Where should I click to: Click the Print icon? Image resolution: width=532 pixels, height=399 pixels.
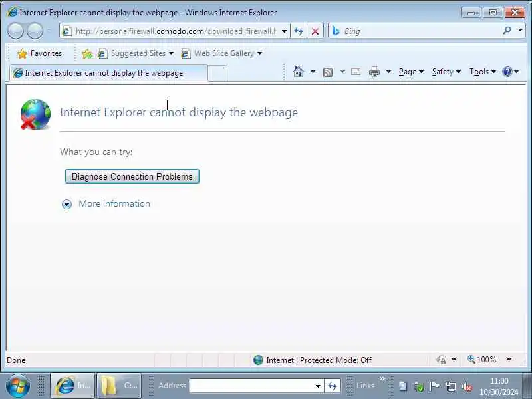click(x=374, y=72)
